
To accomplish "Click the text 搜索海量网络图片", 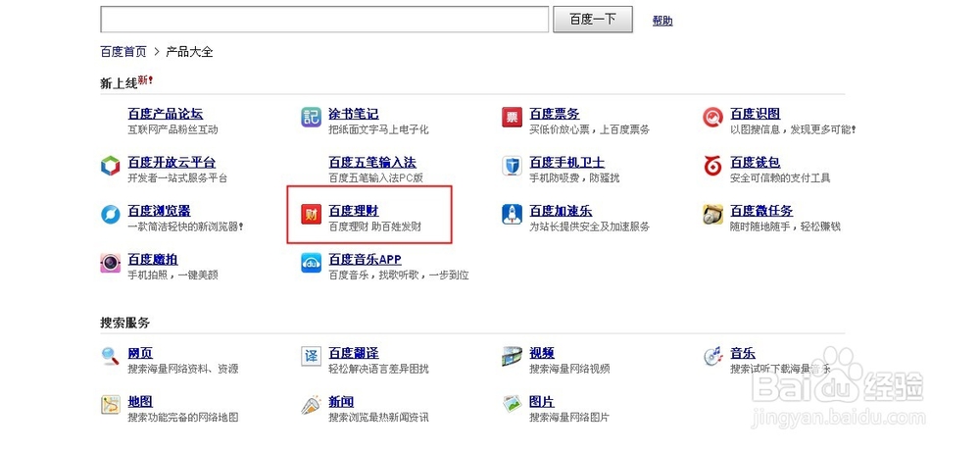I will click(569, 418).
